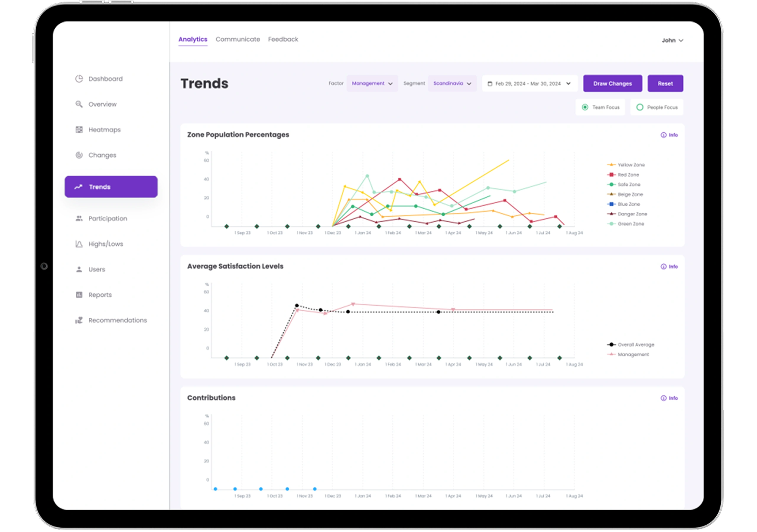Open the Feedback tab
Screen dimensions: 757x532
pyautogui.click(x=283, y=39)
